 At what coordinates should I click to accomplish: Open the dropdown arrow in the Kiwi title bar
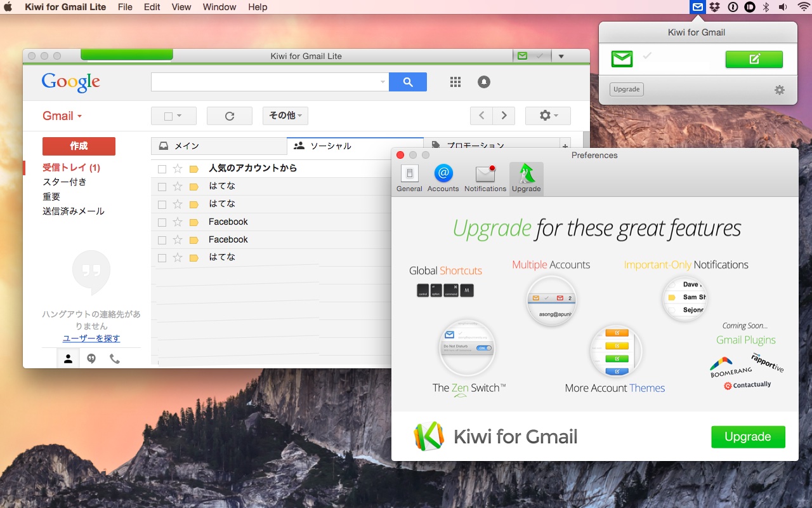click(x=561, y=56)
